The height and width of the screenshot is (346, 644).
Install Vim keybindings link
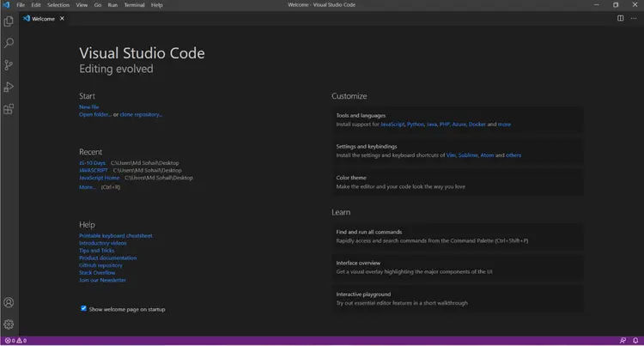point(451,155)
